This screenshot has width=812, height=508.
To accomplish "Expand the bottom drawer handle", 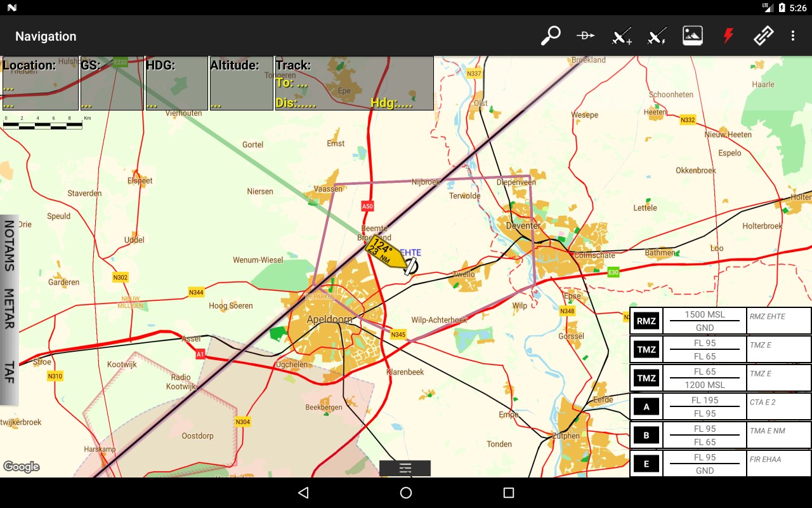I will click(x=405, y=469).
